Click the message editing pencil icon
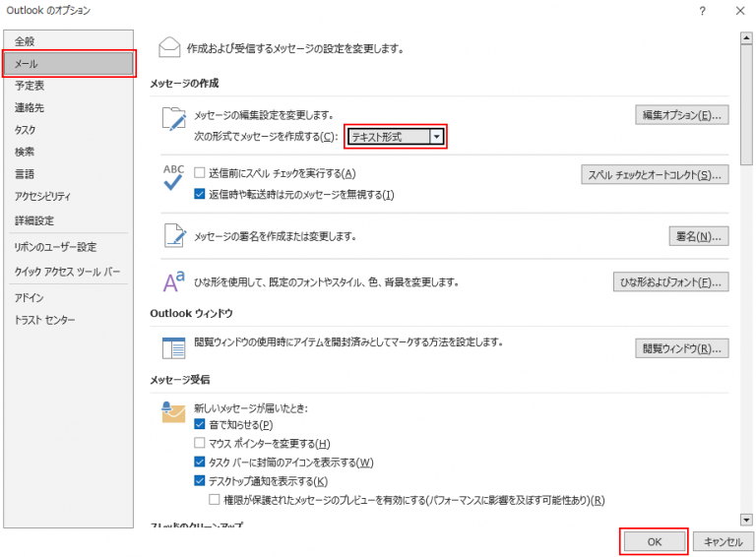This screenshot has height=557, width=756. click(173, 118)
